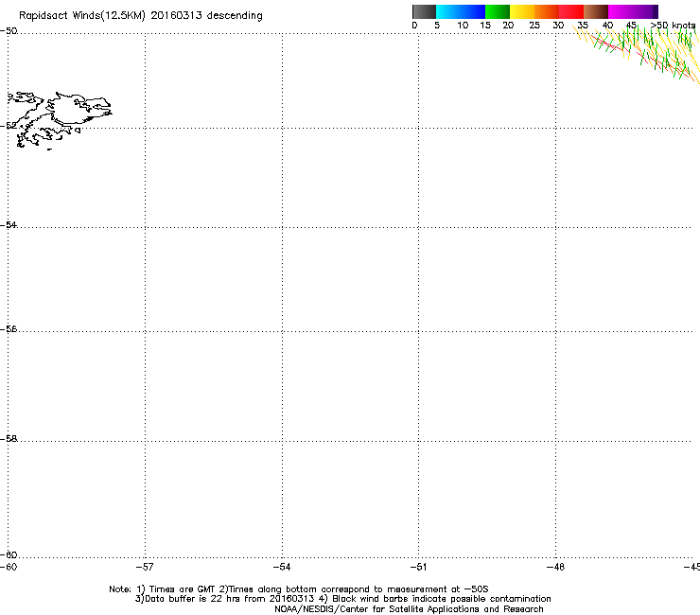The width and height of the screenshot is (700, 615).
Task: Click the '-50' latitude label on left axis
Action: 9,31
